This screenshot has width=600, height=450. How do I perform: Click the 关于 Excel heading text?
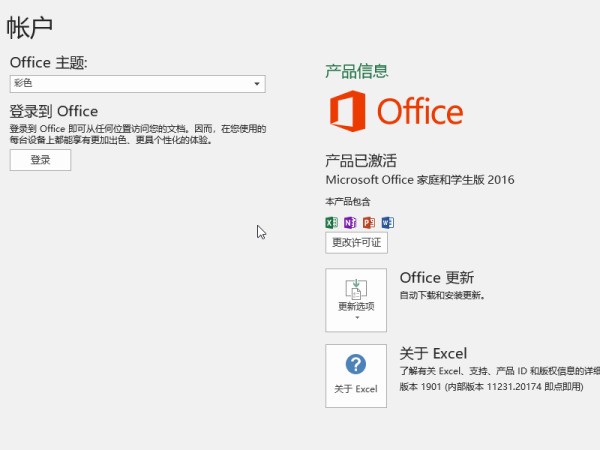pyautogui.click(x=433, y=354)
